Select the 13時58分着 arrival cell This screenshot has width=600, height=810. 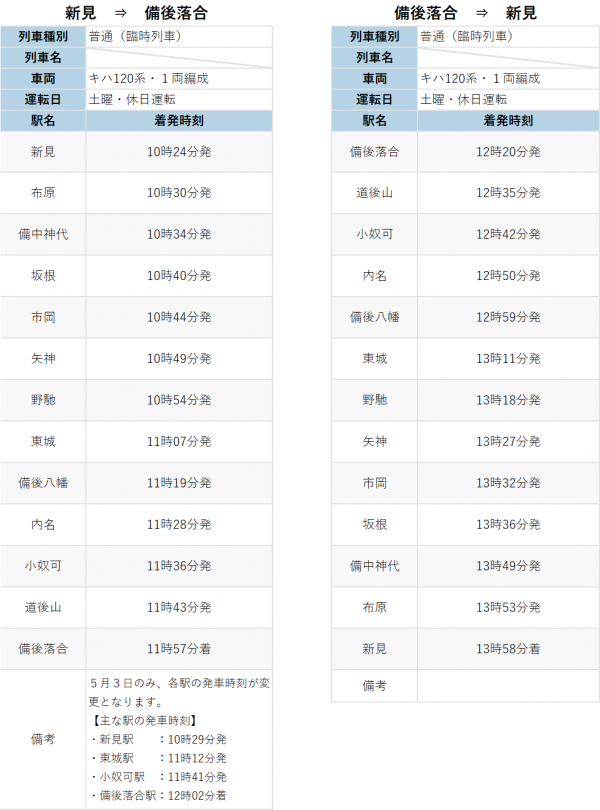pyautogui.click(x=508, y=649)
